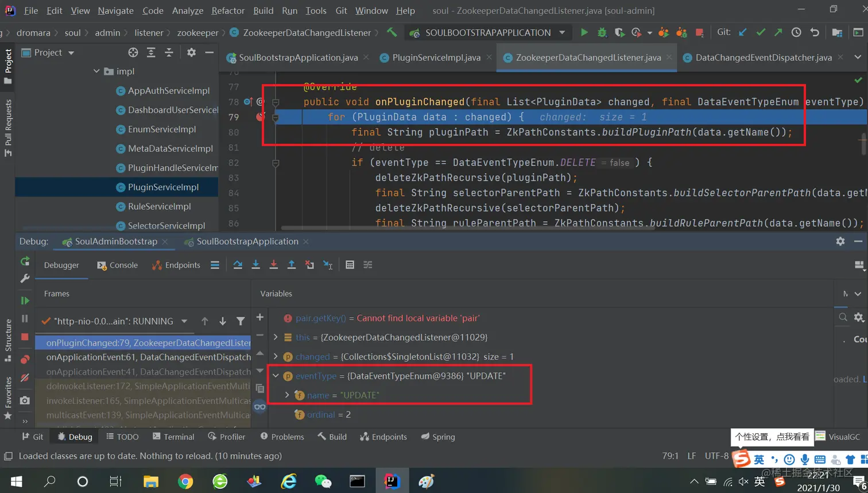This screenshot has width=868, height=493.
Task: Toggle the breakpoint on line 79
Action: (261, 117)
